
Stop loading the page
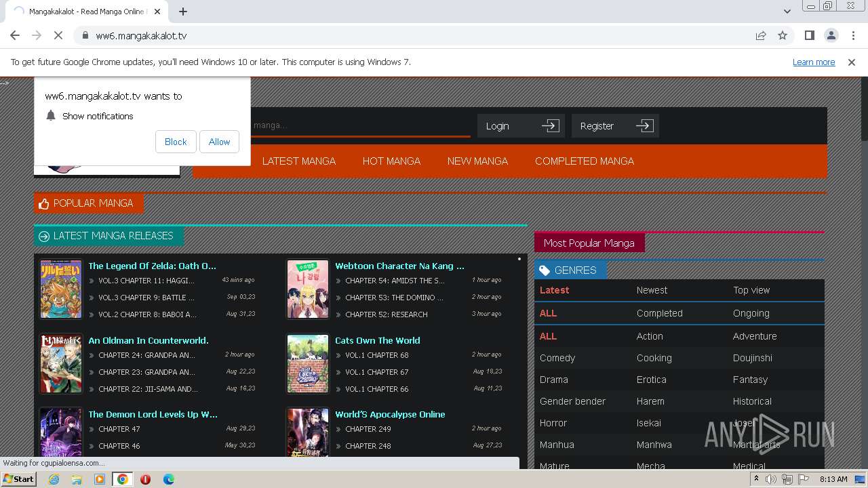point(58,35)
